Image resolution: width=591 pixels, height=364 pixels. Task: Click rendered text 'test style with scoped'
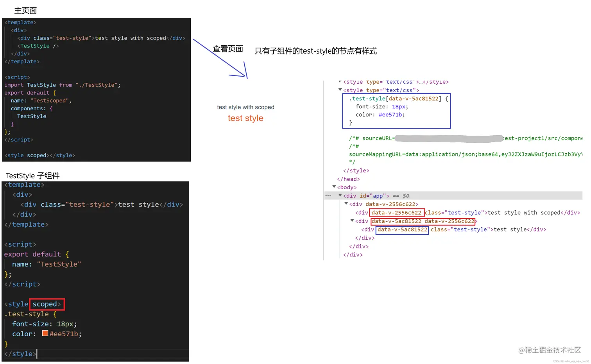point(245,107)
